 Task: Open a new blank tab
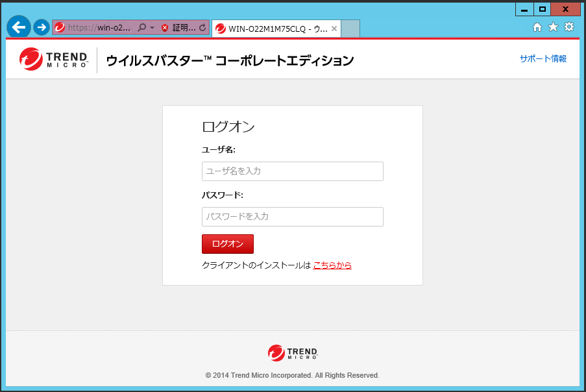tap(350, 29)
